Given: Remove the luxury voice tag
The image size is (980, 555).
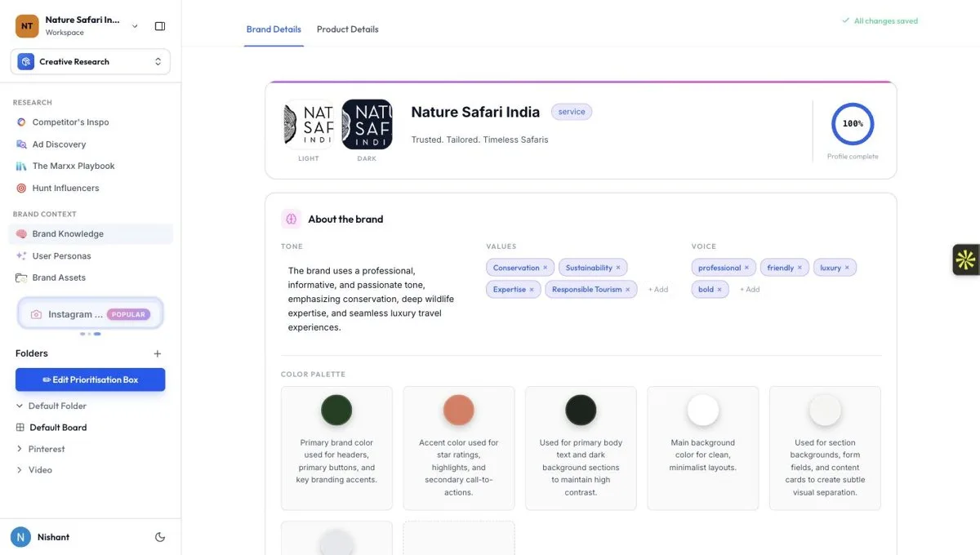Looking at the screenshot, I should [847, 268].
